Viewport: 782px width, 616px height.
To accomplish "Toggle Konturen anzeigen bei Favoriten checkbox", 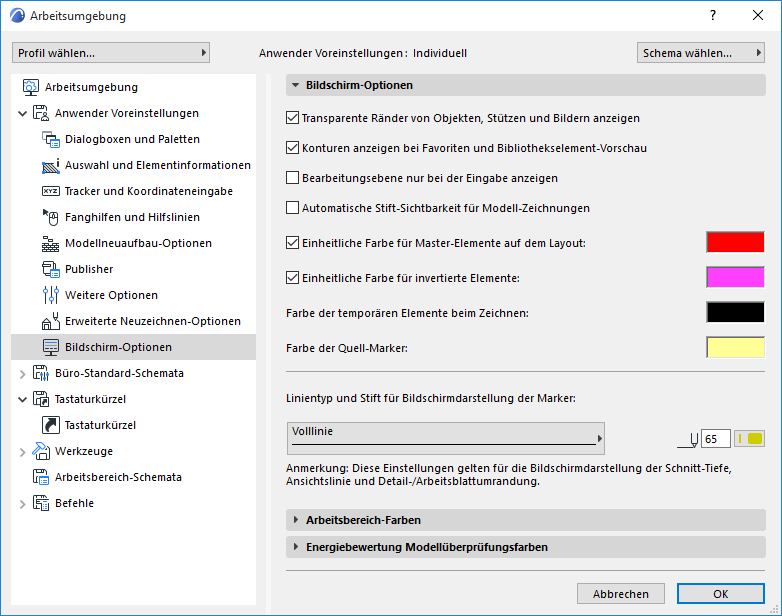I will (292, 148).
